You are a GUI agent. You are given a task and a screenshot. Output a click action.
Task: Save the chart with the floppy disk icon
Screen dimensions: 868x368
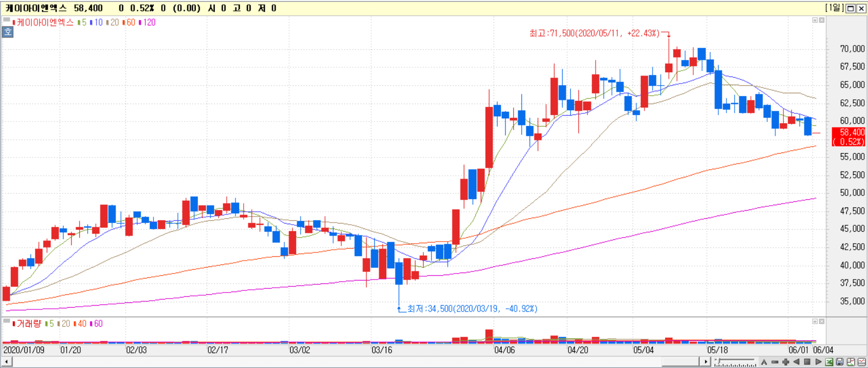840,362
